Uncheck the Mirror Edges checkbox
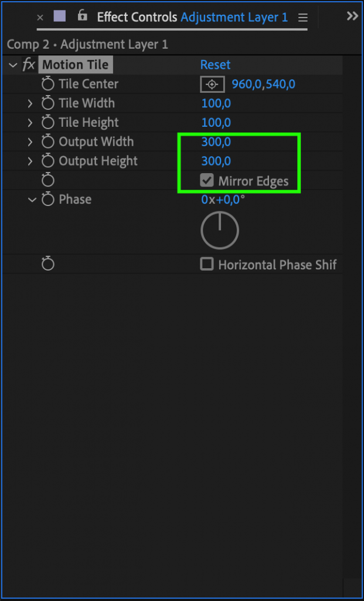 206,180
